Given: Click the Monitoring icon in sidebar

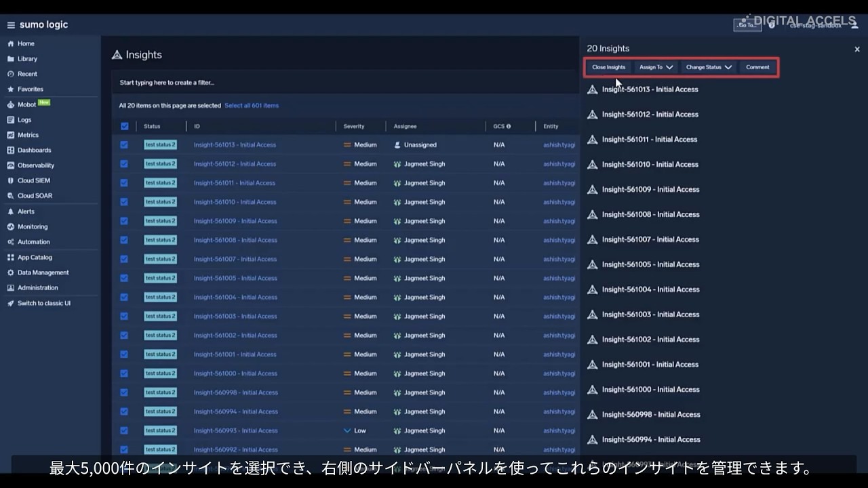Looking at the screenshot, I should (x=11, y=227).
